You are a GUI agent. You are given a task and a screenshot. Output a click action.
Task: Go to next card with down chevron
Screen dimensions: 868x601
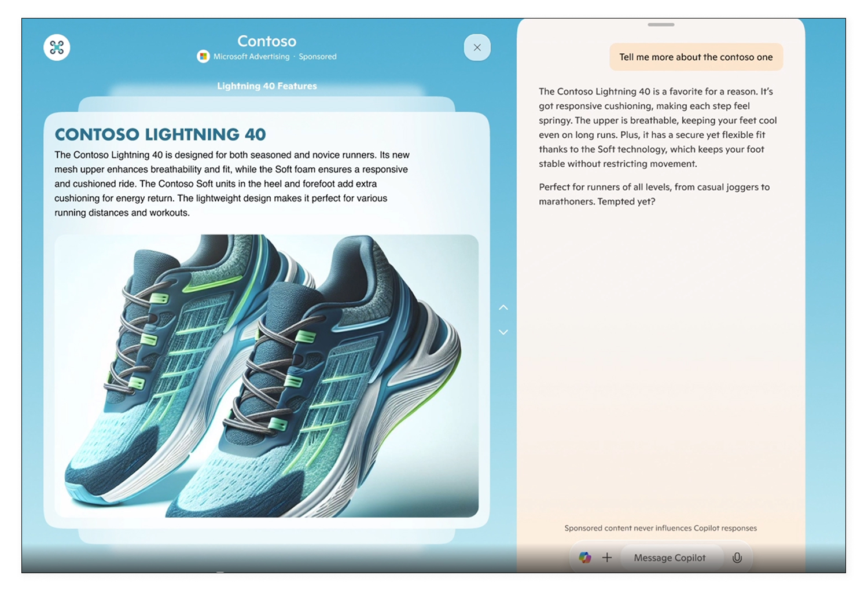(x=503, y=332)
